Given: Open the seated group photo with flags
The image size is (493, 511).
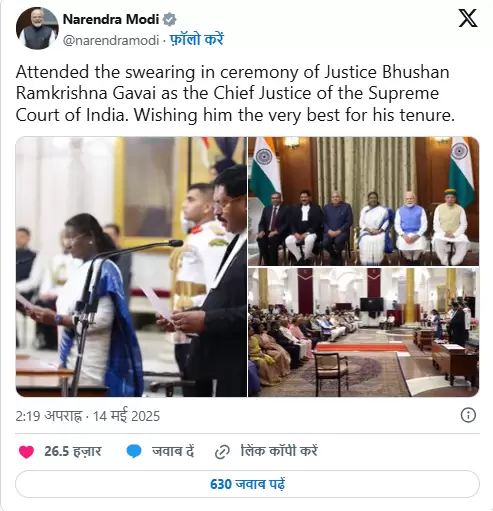Looking at the screenshot, I should click(x=364, y=201).
